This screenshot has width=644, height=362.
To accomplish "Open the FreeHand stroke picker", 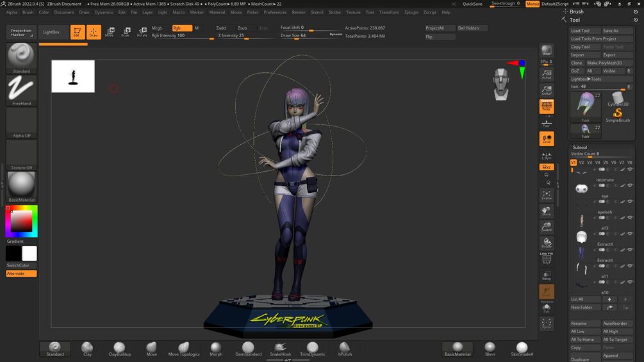I will coord(21,91).
